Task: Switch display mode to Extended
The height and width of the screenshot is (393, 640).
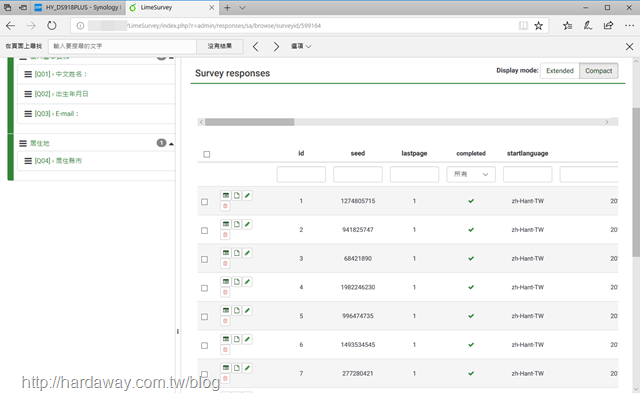Action: (x=560, y=71)
